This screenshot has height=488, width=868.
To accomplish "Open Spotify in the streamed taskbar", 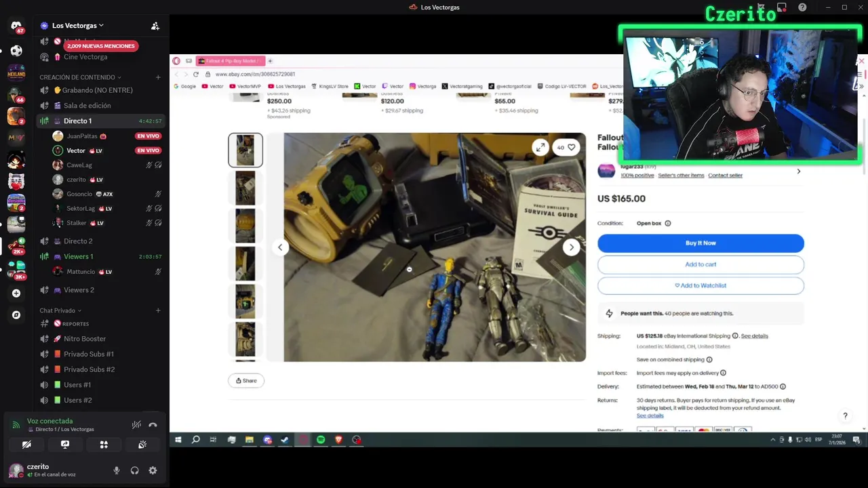I will pyautogui.click(x=321, y=440).
